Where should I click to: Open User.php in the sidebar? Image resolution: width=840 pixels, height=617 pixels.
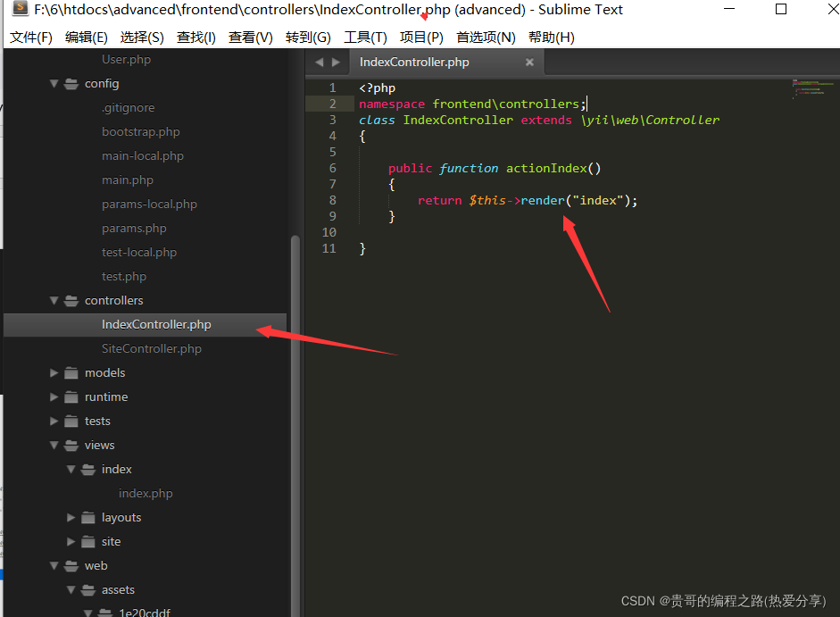point(127,60)
